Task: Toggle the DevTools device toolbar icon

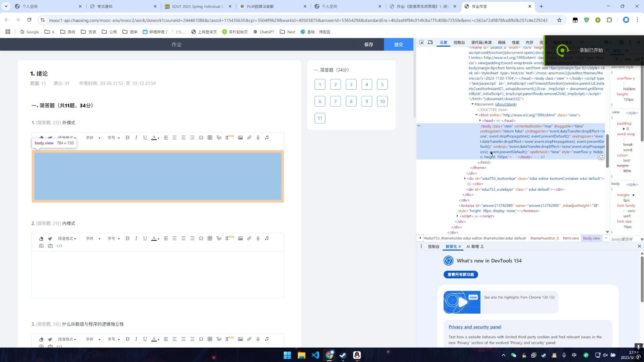Action: (x=430, y=42)
